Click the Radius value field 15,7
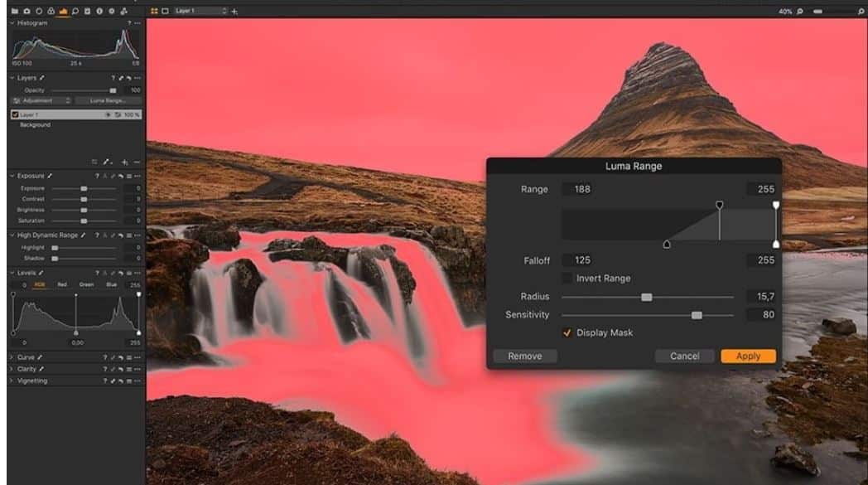This screenshot has width=868, height=485. tap(762, 297)
